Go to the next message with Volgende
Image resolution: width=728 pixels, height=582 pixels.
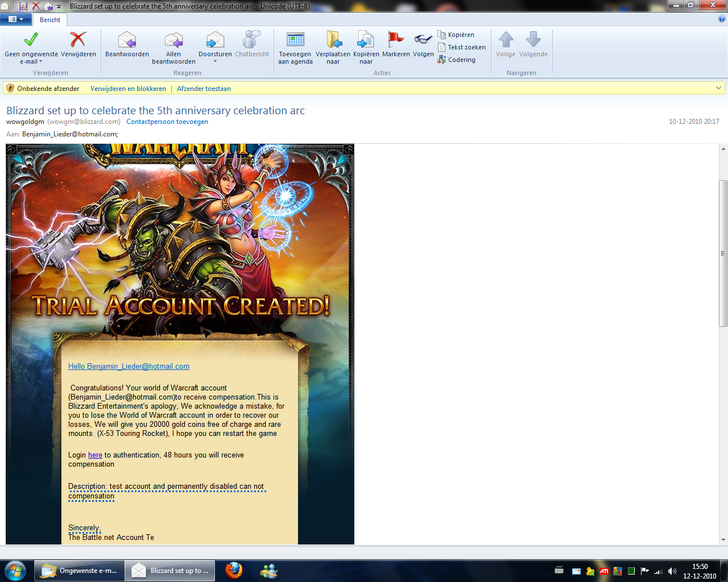[533, 44]
